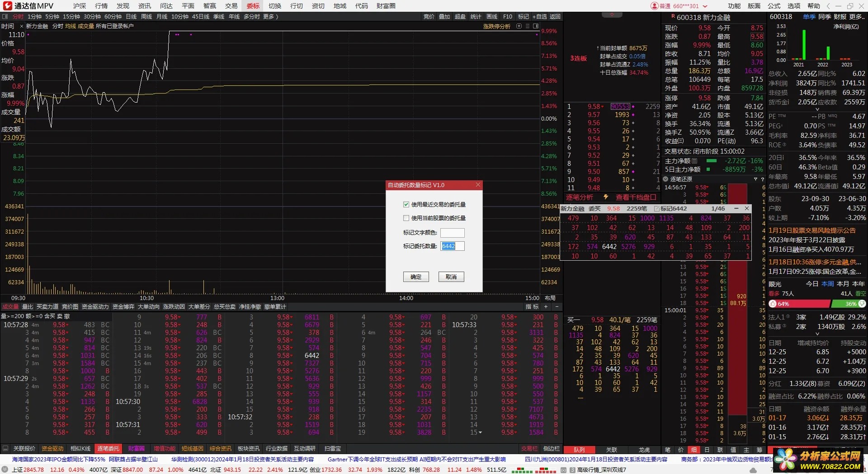Expand the 更多 periods dropdown
868x474 pixels.
(x=270, y=17)
